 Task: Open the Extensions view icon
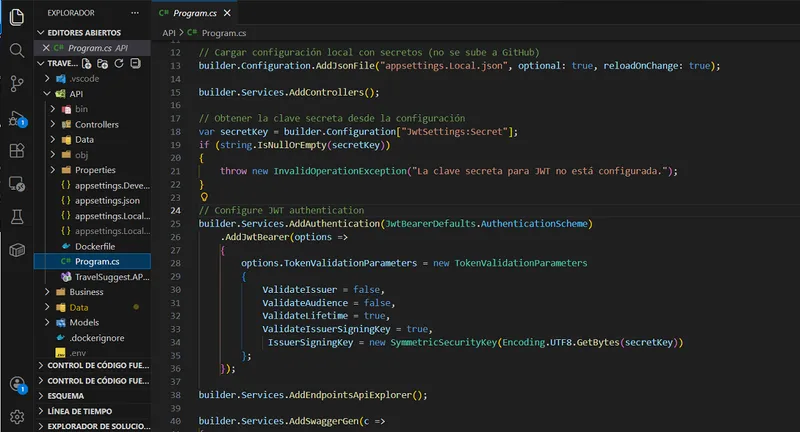coord(17,150)
